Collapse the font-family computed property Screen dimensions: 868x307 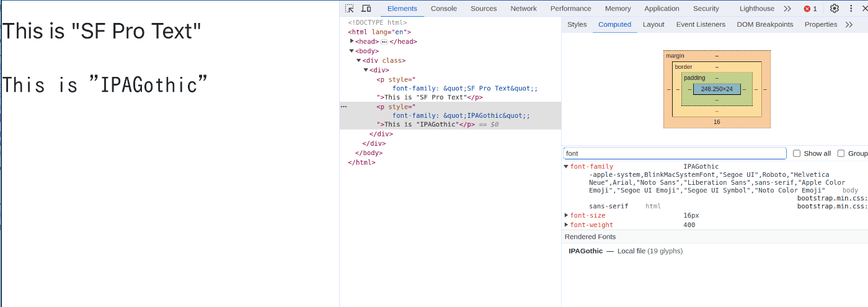tap(566, 166)
